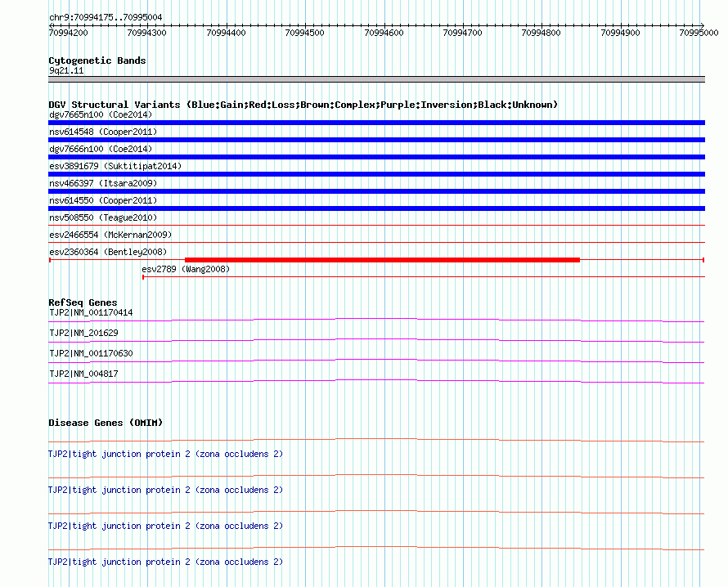Click ruler tick labeled 70994300
Screen dimensions: 728x587
point(146,33)
